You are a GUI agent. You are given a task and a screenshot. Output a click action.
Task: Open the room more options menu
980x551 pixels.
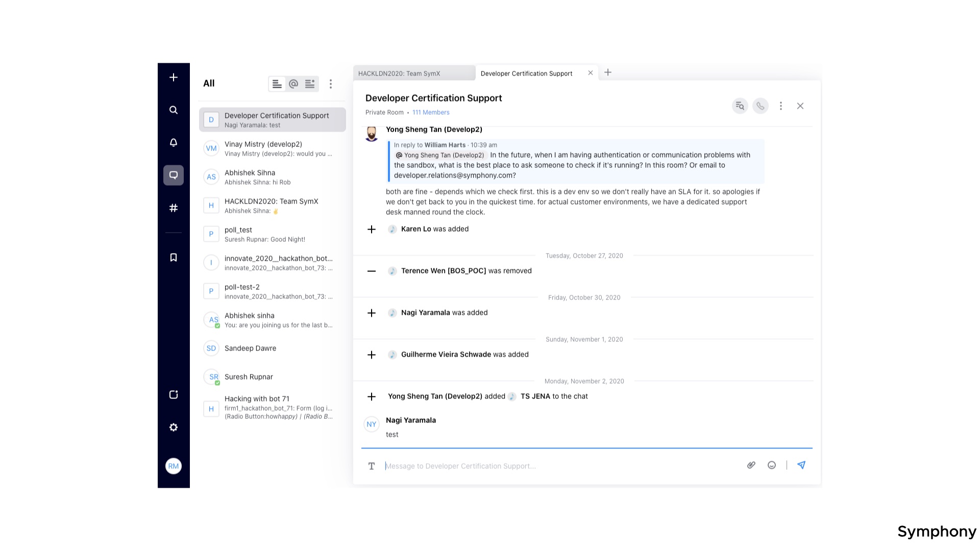780,106
